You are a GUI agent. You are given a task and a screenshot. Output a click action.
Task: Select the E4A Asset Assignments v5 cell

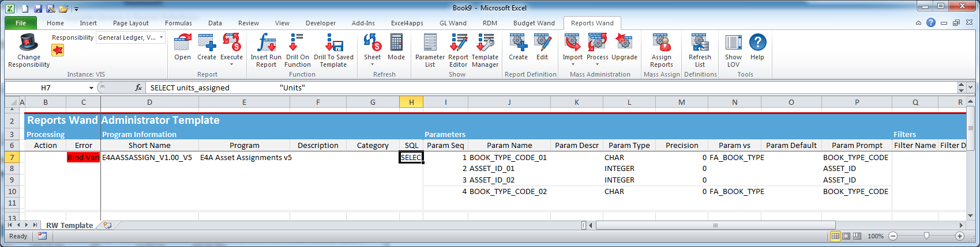point(244,157)
